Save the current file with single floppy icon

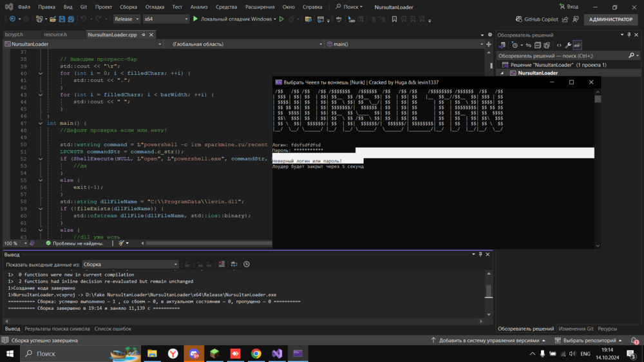click(62, 19)
